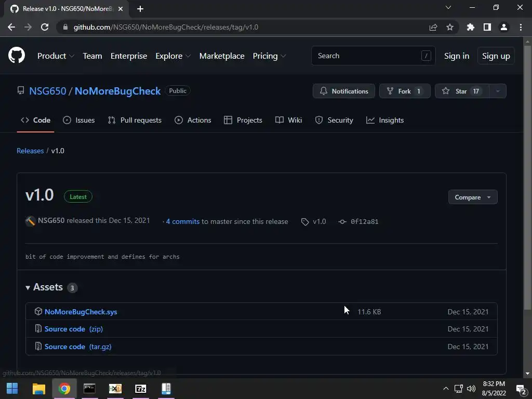The height and width of the screenshot is (399, 532).
Task: Share this page icon in address bar
Action: (x=433, y=27)
